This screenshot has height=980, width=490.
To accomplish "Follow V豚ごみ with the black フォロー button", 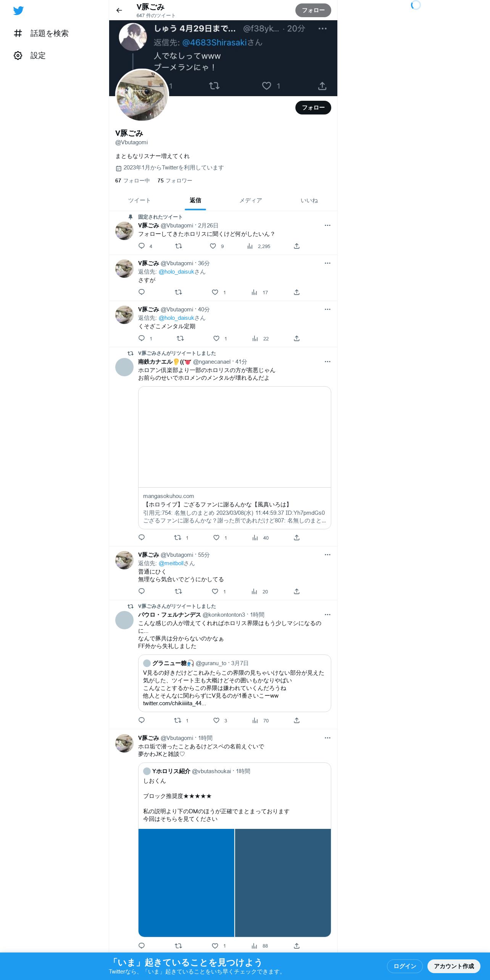I will click(x=313, y=108).
